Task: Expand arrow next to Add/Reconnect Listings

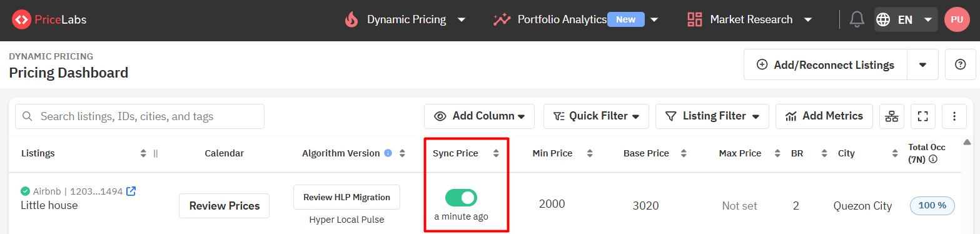Action: [x=922, y=64]
